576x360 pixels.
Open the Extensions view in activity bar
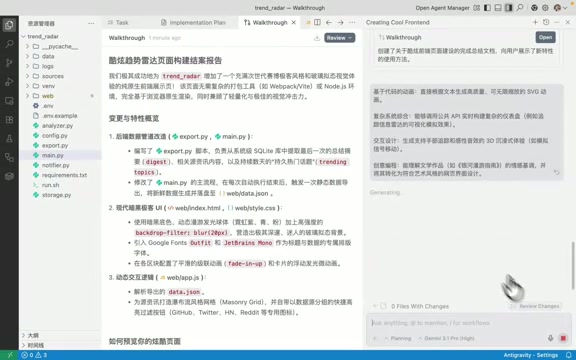[9, 120]
